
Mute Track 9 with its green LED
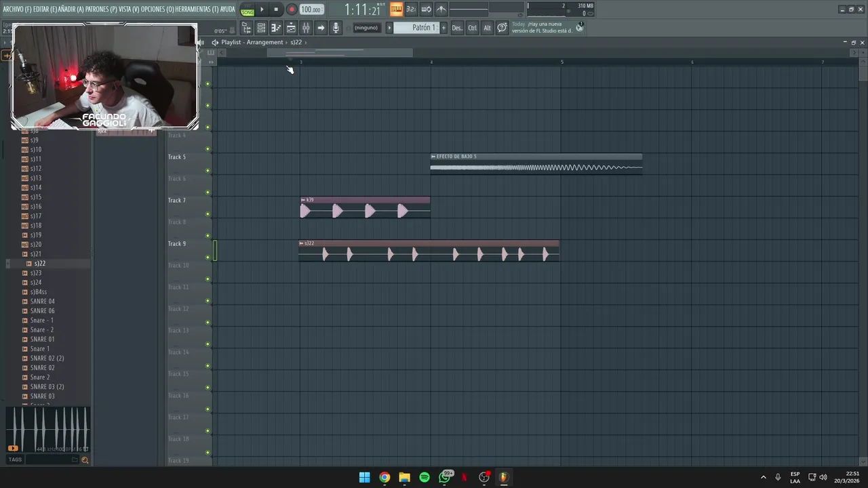[208, 258]
